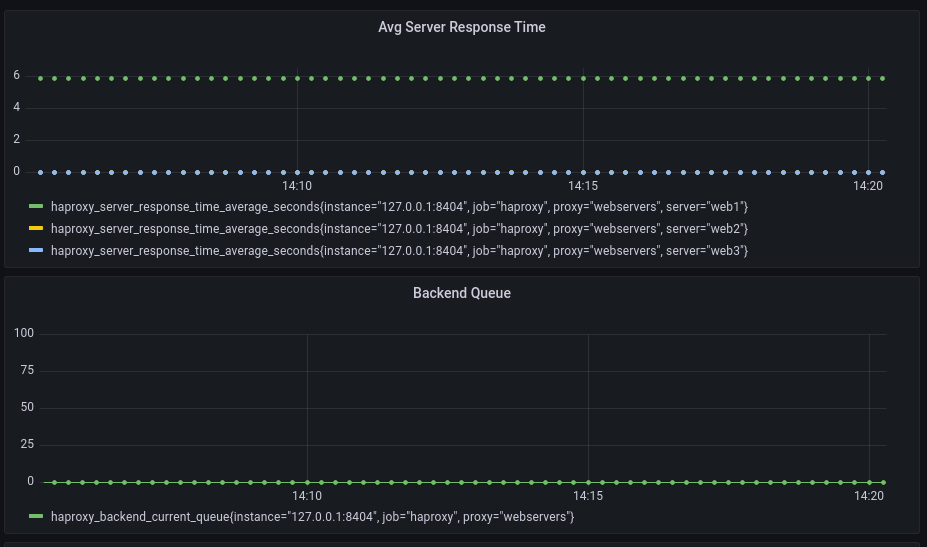The width and height of the screenshot is (927, 547).
Task: Click the 14:10 label on the response time chart
Action: [297, 186]
